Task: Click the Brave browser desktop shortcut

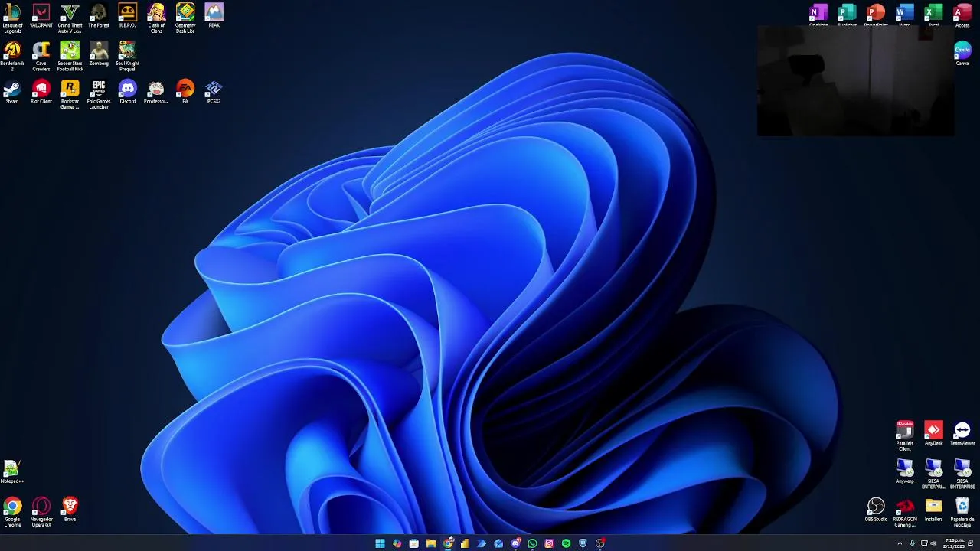Action: (70, 510)
